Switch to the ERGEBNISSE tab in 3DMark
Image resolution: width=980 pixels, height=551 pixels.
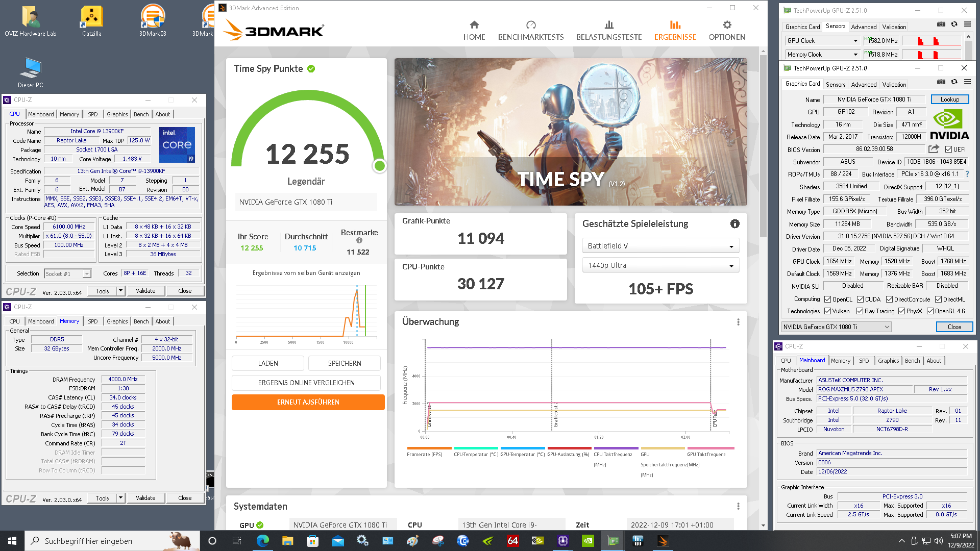click(675, 31)
